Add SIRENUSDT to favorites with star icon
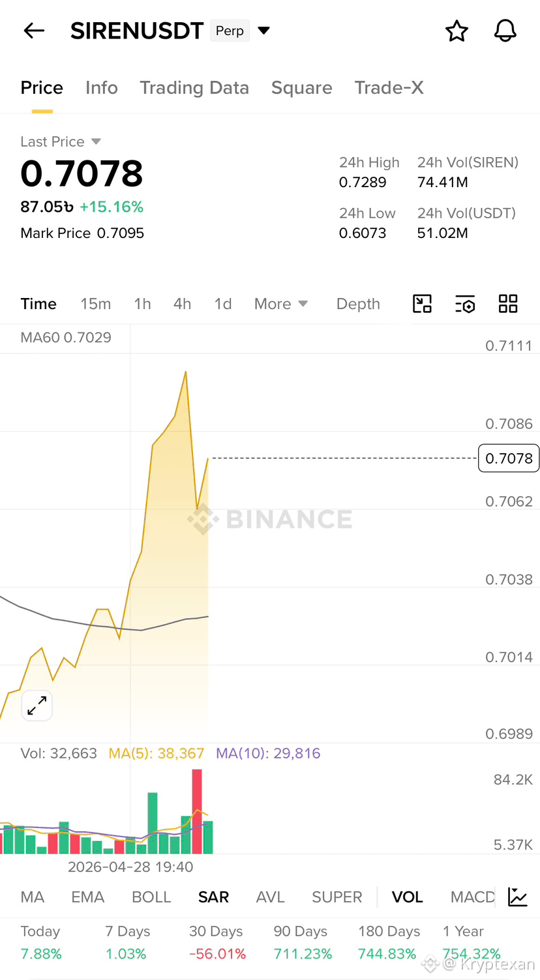The width and height of the screenshot is (540, 980). pos(457,31)
